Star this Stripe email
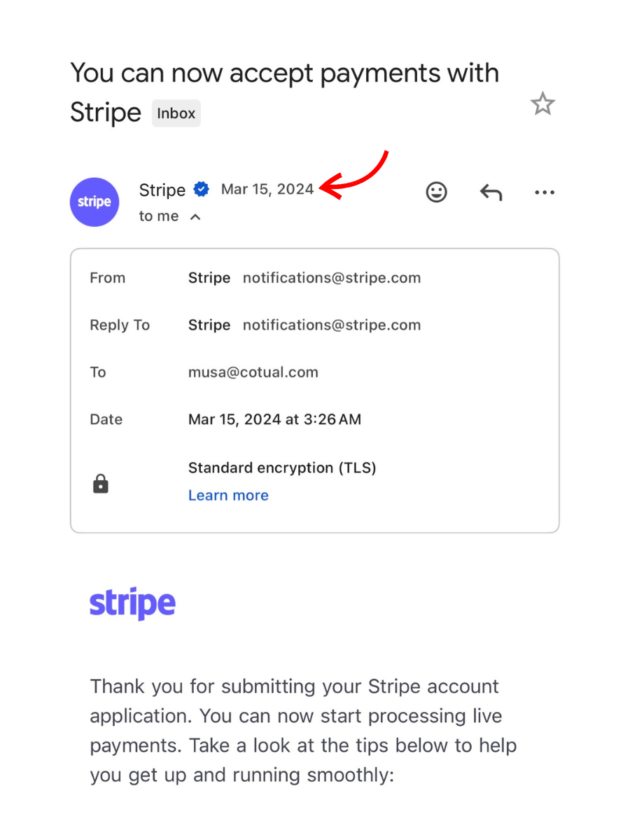Viewport: 630px width, 840px height. 542,104
